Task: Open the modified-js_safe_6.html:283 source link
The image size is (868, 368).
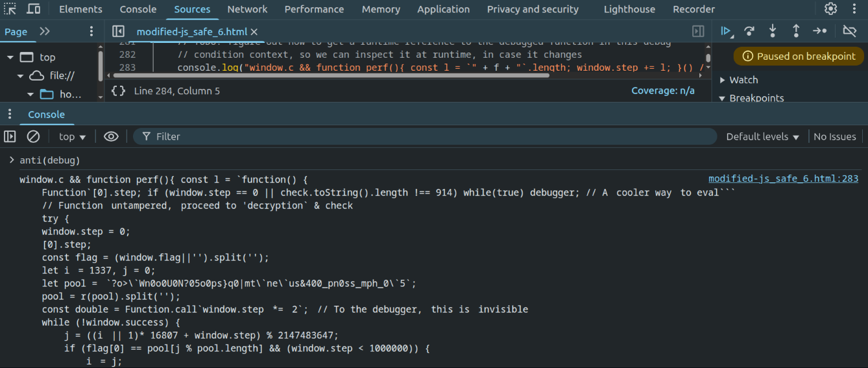Action: coord(783,178)
